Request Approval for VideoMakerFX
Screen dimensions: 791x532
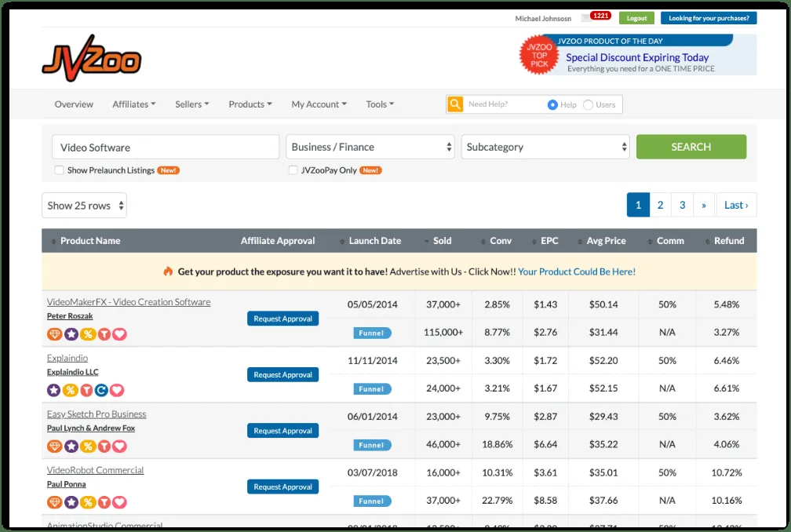(282, 319)
